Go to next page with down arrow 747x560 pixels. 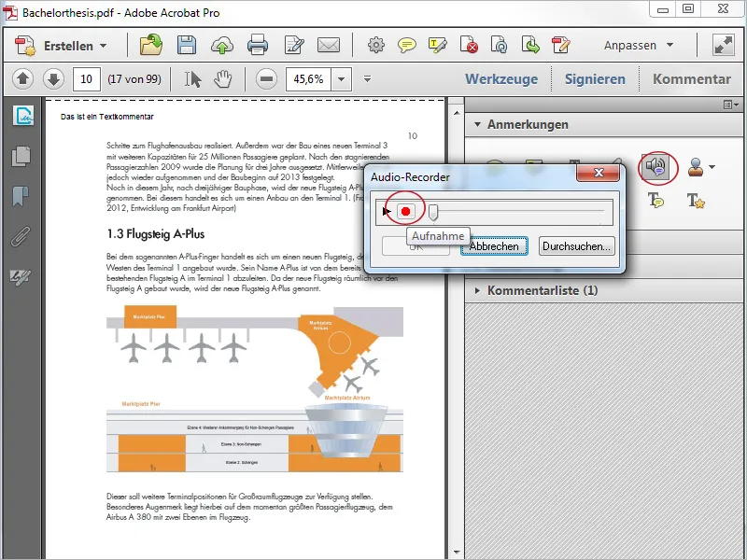[53, 78]
